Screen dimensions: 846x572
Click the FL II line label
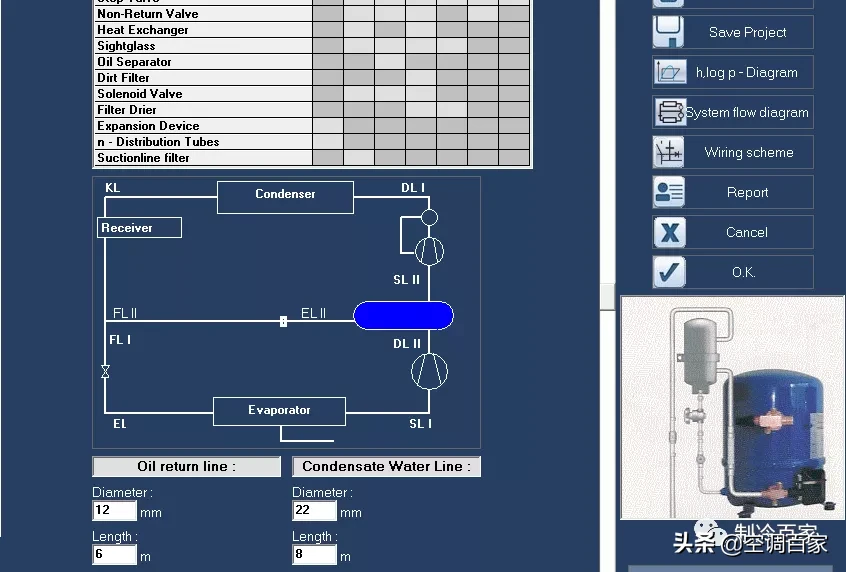125,313
